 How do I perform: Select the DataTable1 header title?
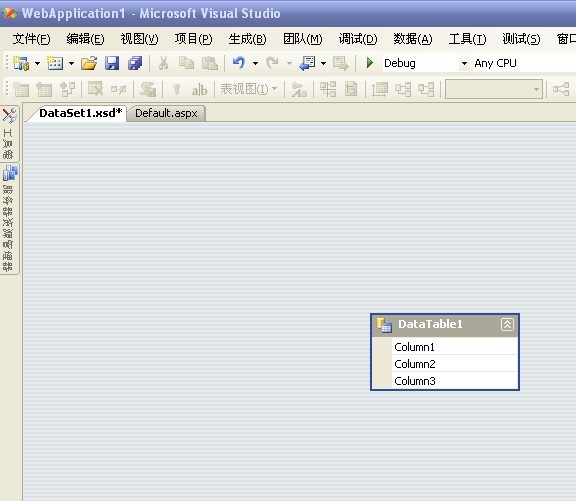point(430,324)
